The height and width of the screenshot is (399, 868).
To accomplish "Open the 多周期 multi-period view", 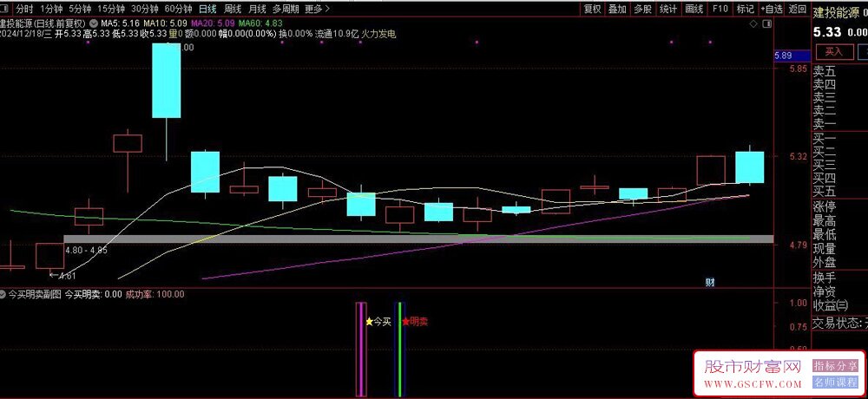I will click(286, 9).
